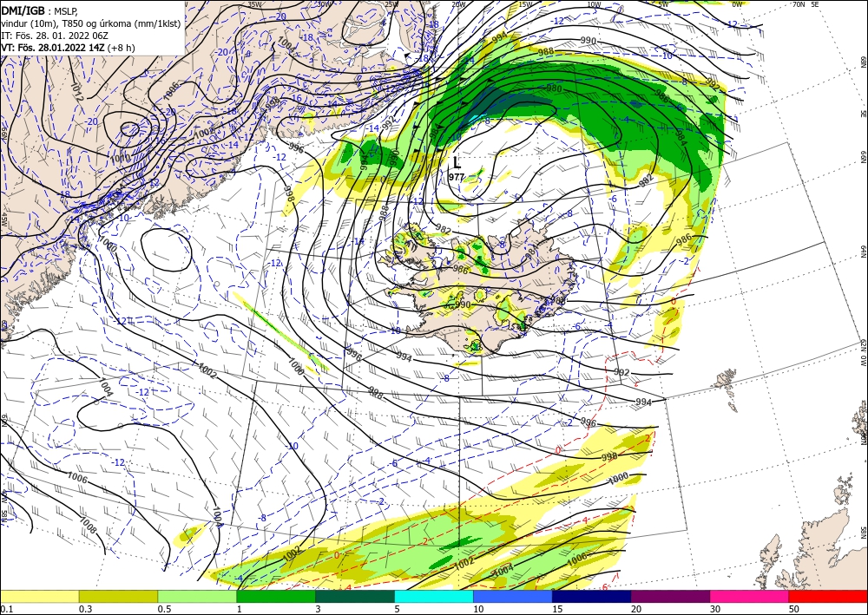The height and width of the screenshot is (615, 868).
Task: Click the "1008" isobar label
Action: pyautogui.click(x=88, y=525)
